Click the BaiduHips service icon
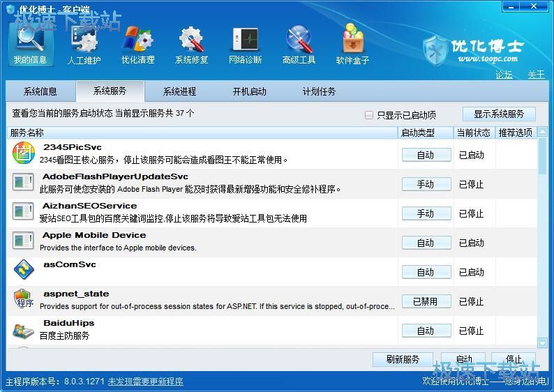 coord(23,331)
